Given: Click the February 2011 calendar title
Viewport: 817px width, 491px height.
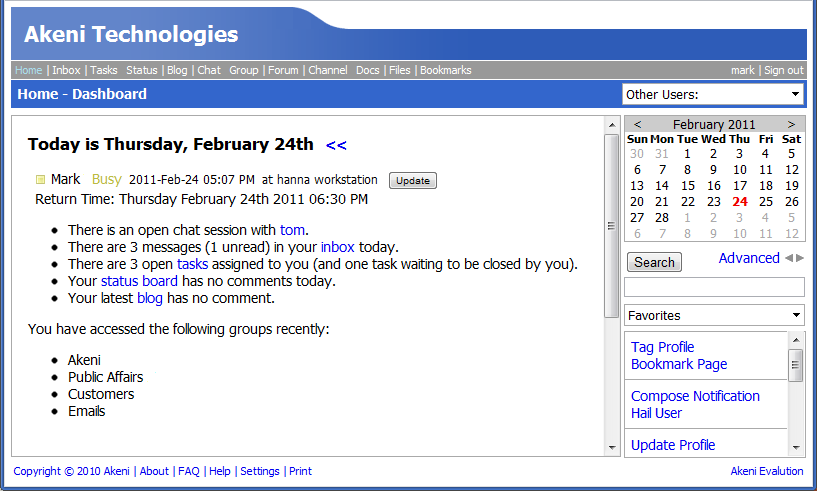Looking at the screenshot, I should tap(714, 125).
